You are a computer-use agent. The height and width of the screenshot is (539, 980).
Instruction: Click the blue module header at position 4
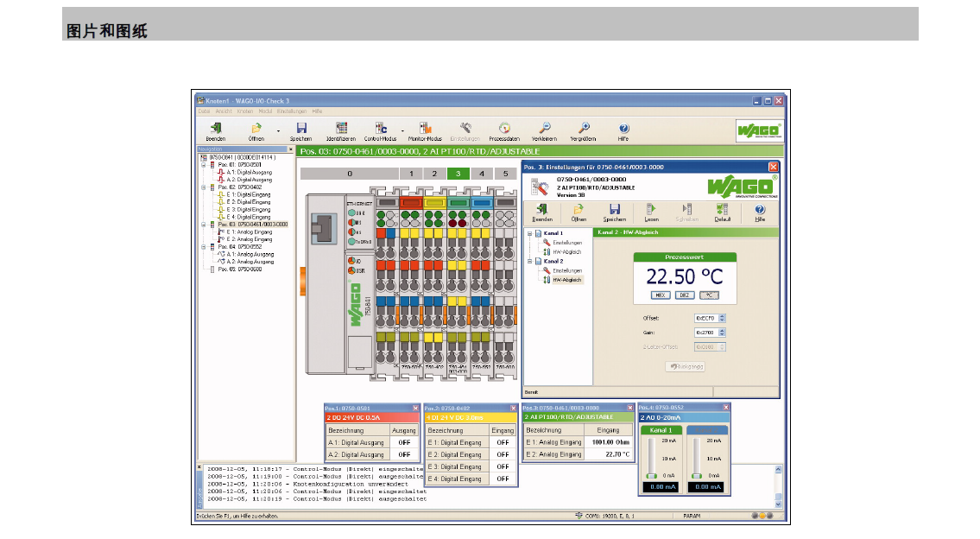(482, 203)
